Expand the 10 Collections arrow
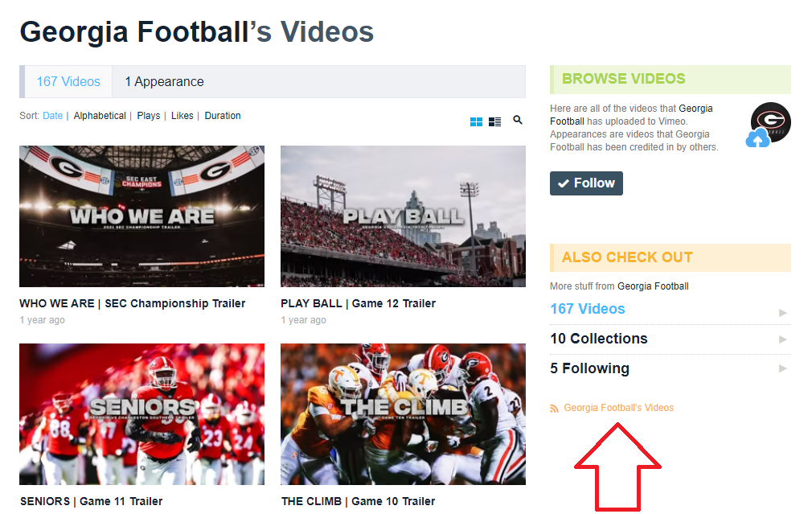The width and height of the screenshot is (812, 514). 782,339
